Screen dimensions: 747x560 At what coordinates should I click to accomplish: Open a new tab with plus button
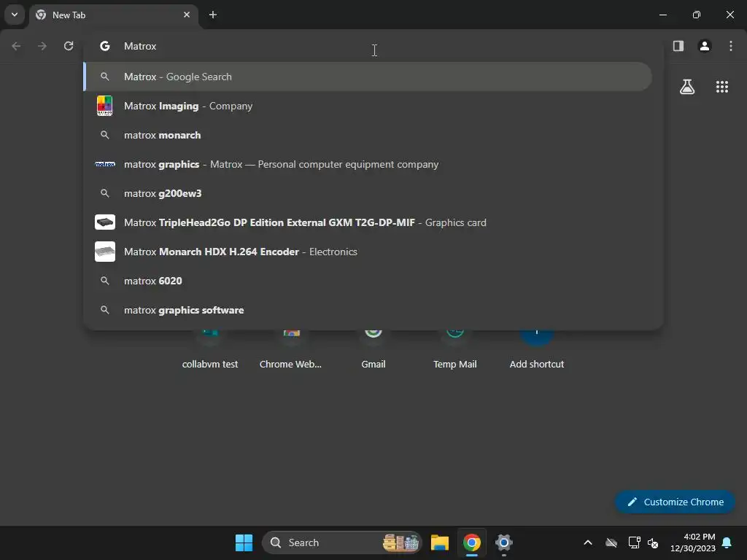[213, 15]
